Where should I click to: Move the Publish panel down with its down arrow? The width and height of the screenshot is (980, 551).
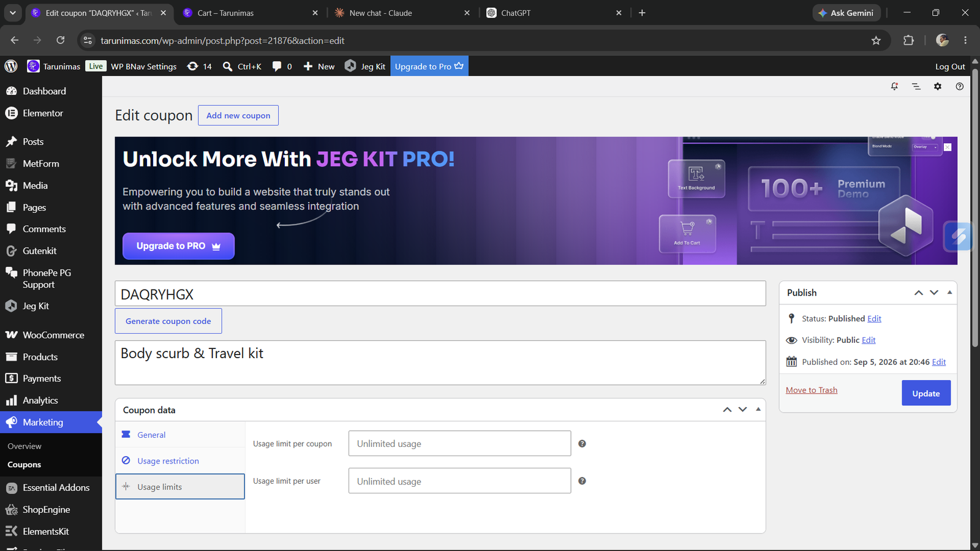click(934, 293)
